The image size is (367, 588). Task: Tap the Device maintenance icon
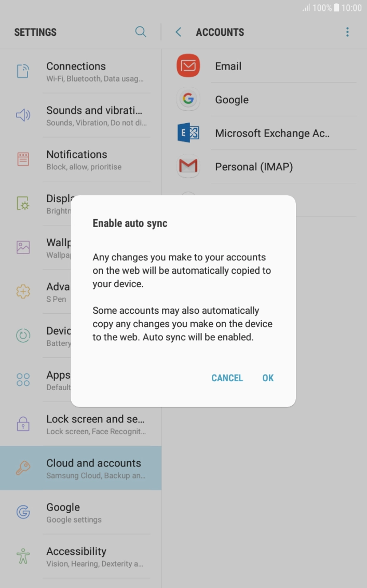pos(23,336)
